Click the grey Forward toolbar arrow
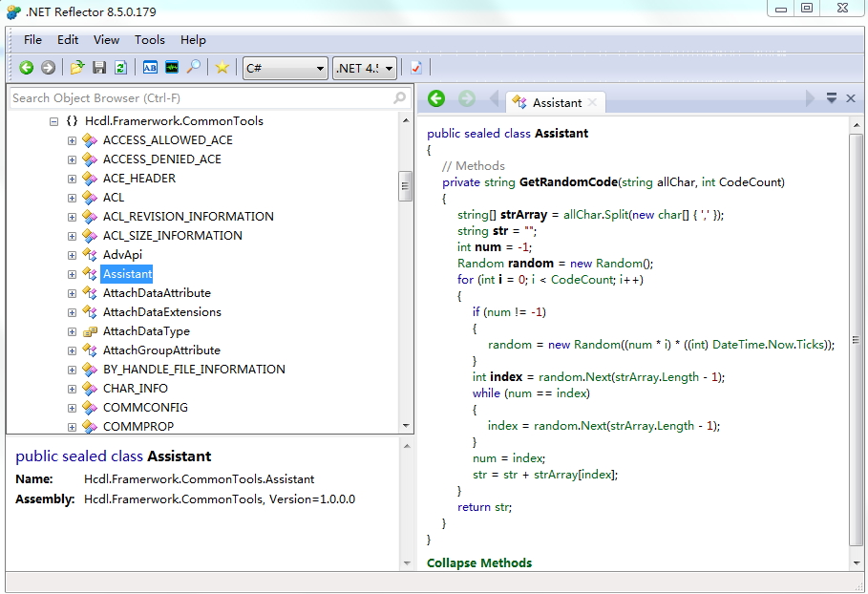The width and height of the screenshot is (868, 594). point(48,68)
